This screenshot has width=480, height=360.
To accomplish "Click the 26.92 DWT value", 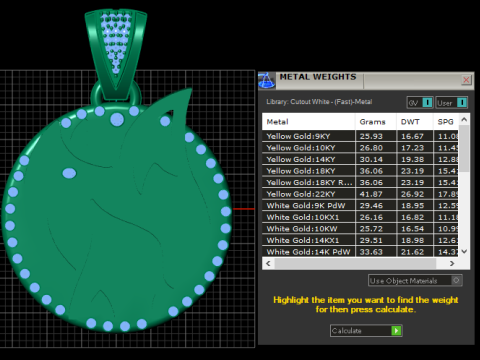I will pyautogui.click(x=412, y=194).
